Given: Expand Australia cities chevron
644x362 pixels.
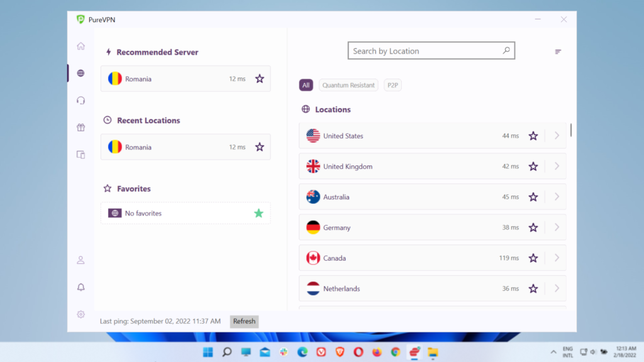Looking at the screenshot, I should pyautogui.click(x=557, y=197).
